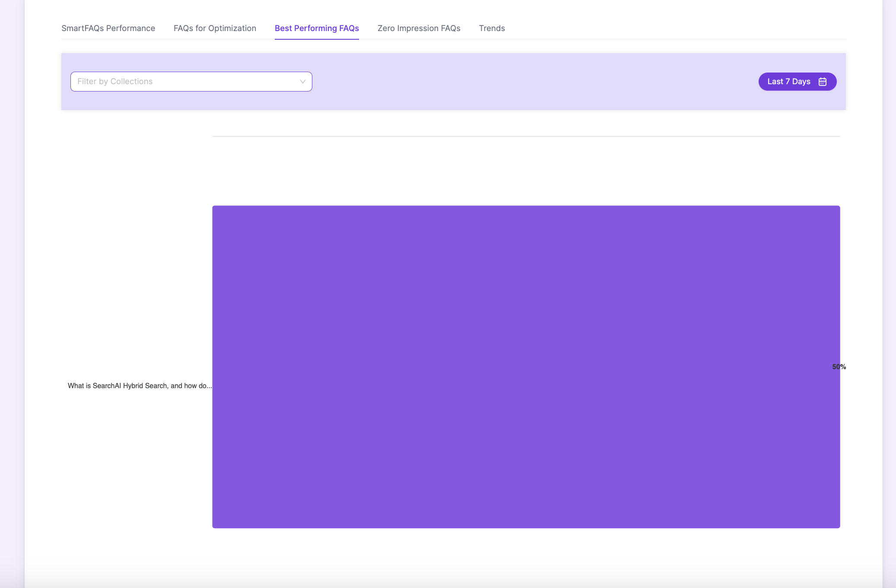Click the purple bar in the chart

pos(526,367)
